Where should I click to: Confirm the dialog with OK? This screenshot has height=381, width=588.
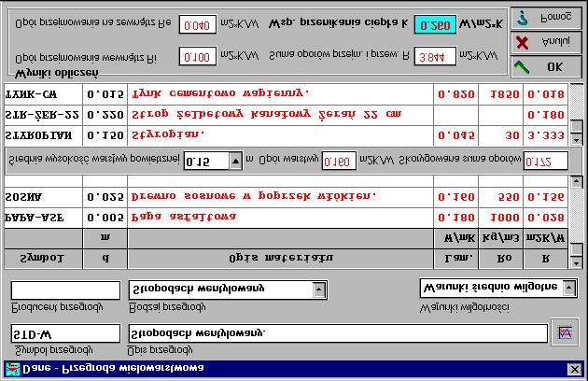click(546, 67)
